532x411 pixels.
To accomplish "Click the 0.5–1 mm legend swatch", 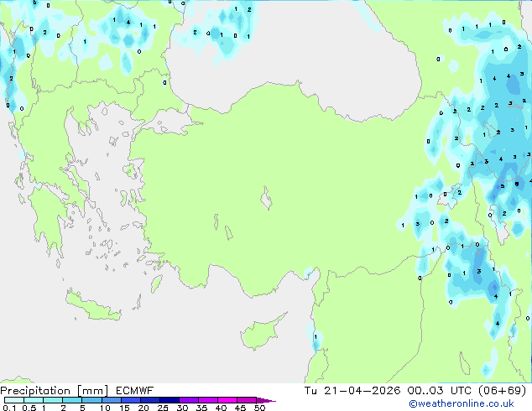I will coord(34,400).
